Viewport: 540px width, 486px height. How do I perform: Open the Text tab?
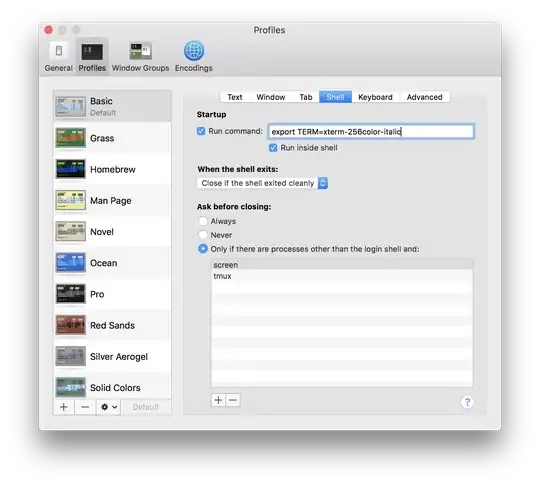click(x=235, y=97)
